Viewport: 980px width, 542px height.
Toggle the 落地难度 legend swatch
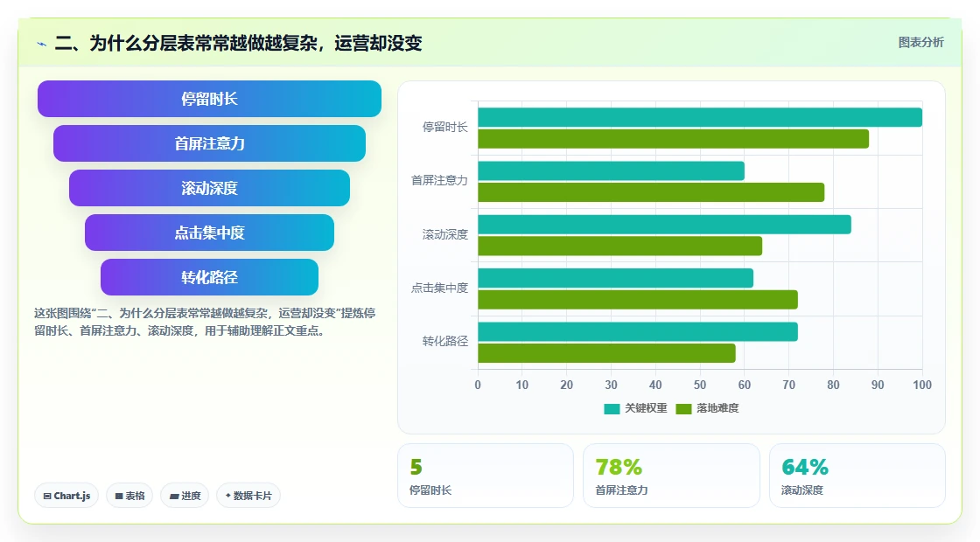(683, 408)
